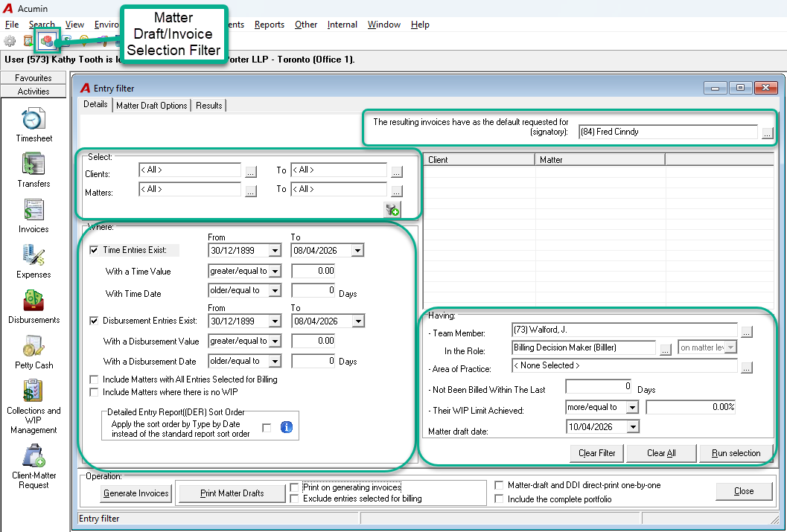787x532 pixels.
Task: Click the Run selection button
Action: (x=736, y=453)
